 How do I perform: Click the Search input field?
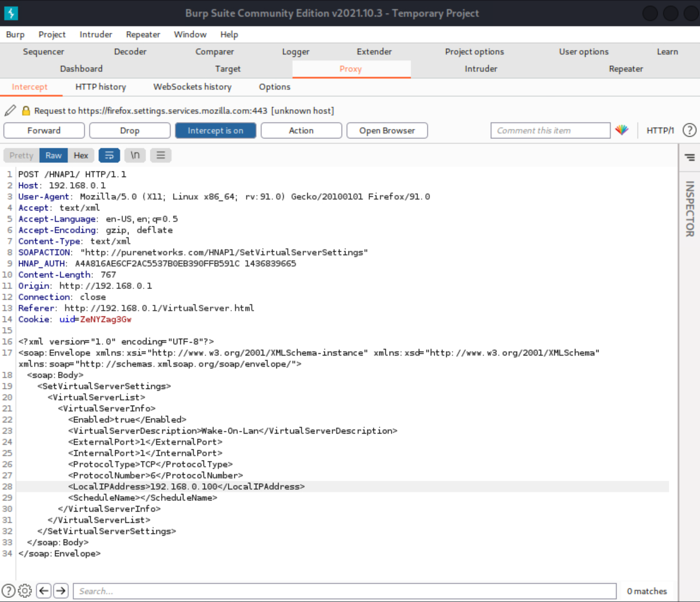[345, 591]
